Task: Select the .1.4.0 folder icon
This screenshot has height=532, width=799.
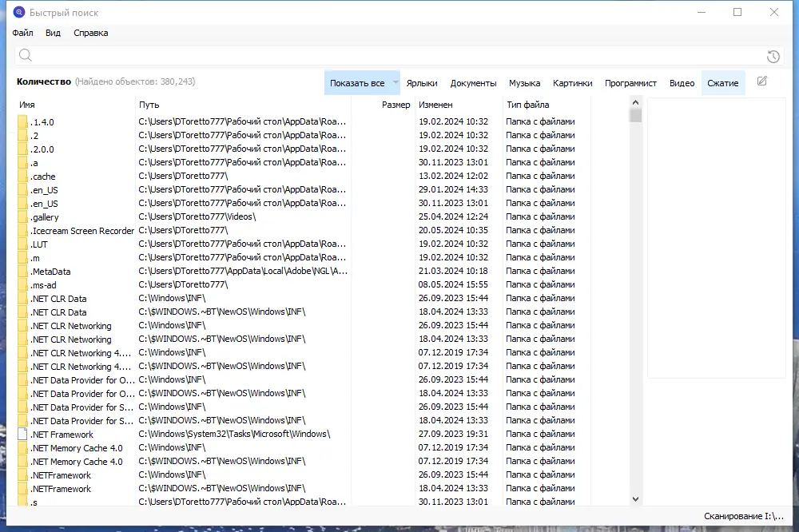Action: (22, 121)
